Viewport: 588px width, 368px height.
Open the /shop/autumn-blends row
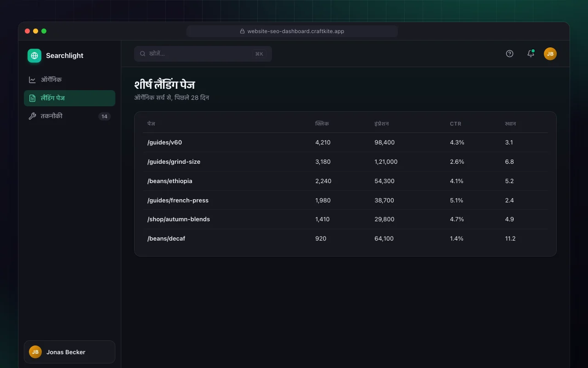345,219
